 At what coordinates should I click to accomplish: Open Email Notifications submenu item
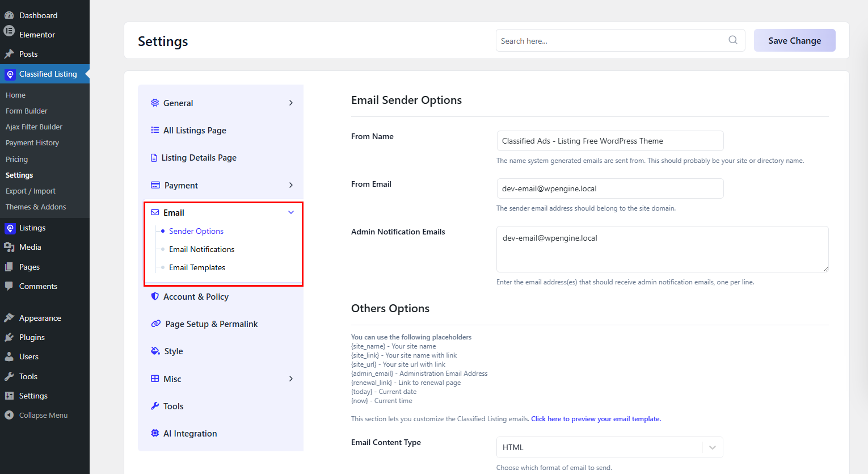[201, 249]
